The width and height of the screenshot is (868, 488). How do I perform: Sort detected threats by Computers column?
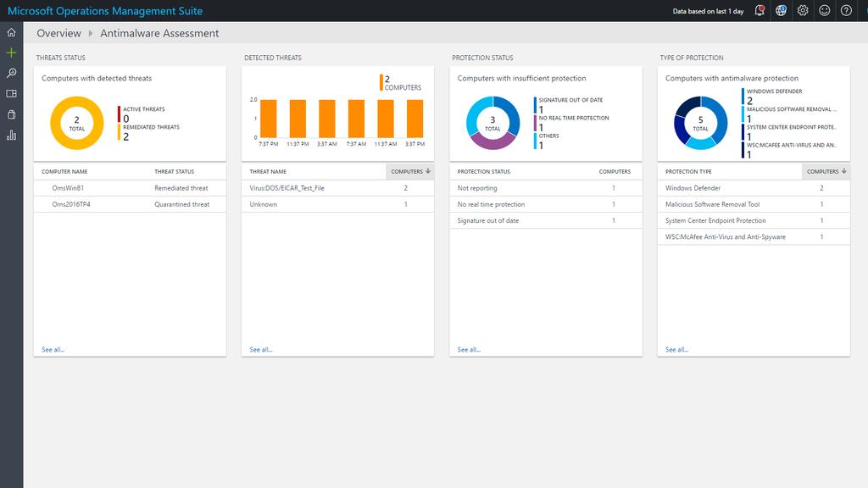tap(409, 171)
